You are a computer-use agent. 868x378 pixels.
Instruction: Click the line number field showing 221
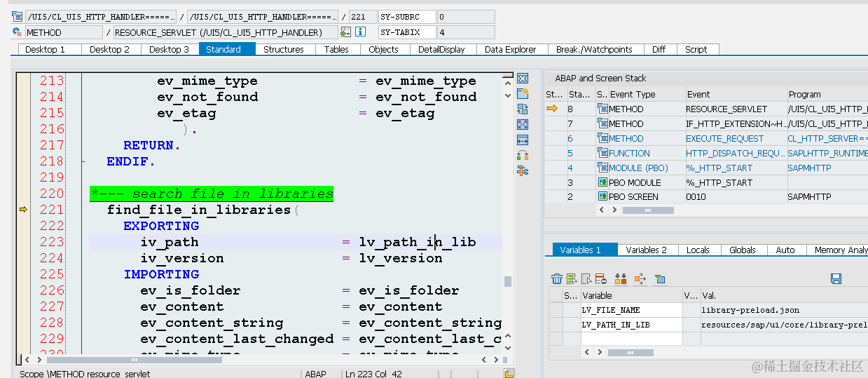[x=361, y=16]
